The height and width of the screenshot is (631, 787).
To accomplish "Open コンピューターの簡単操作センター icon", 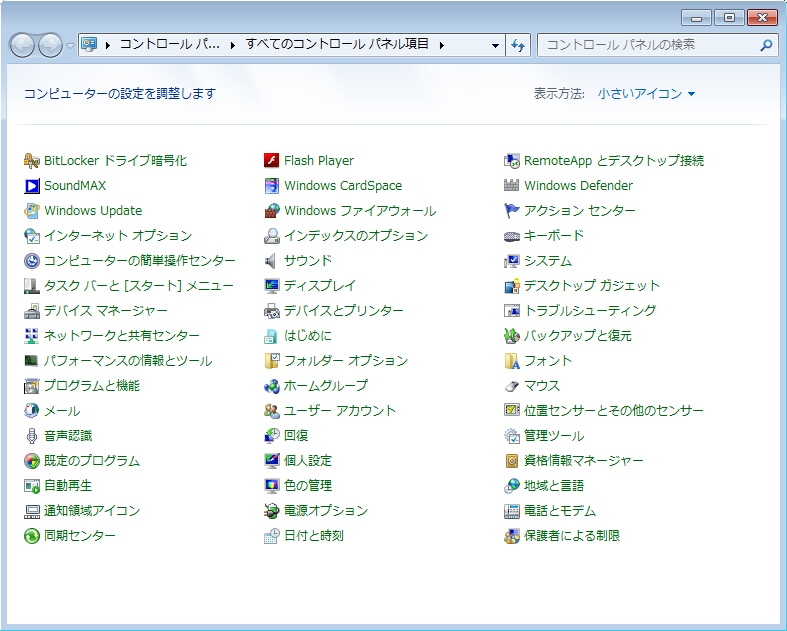I will click(x=31, y=261).
